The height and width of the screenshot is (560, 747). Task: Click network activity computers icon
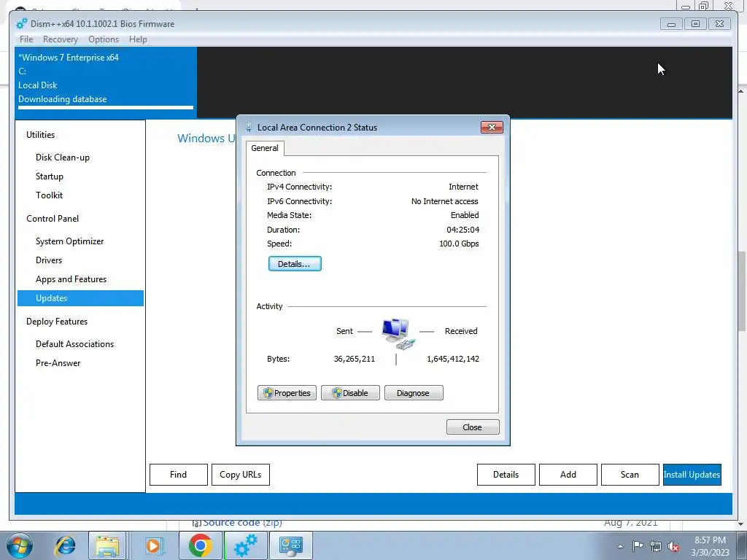[398, 333]
